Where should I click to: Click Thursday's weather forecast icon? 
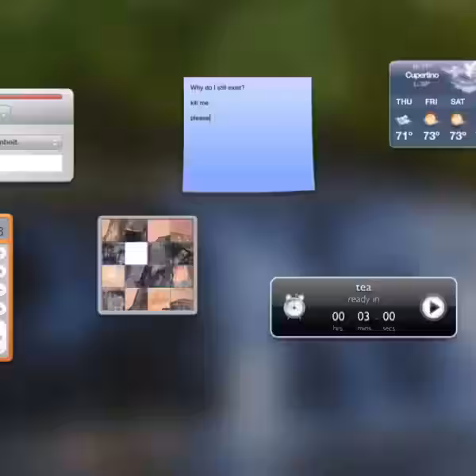click(404, 120)
